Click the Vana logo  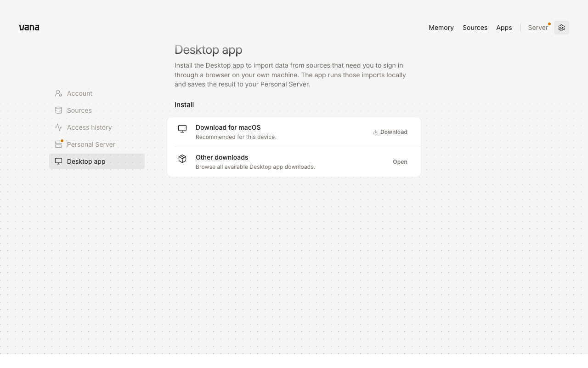pos(29,28)
